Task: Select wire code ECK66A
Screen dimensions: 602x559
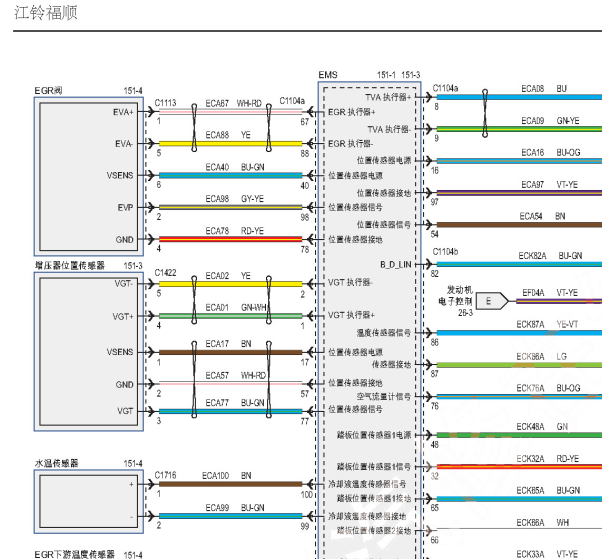Action: (530, 523)
